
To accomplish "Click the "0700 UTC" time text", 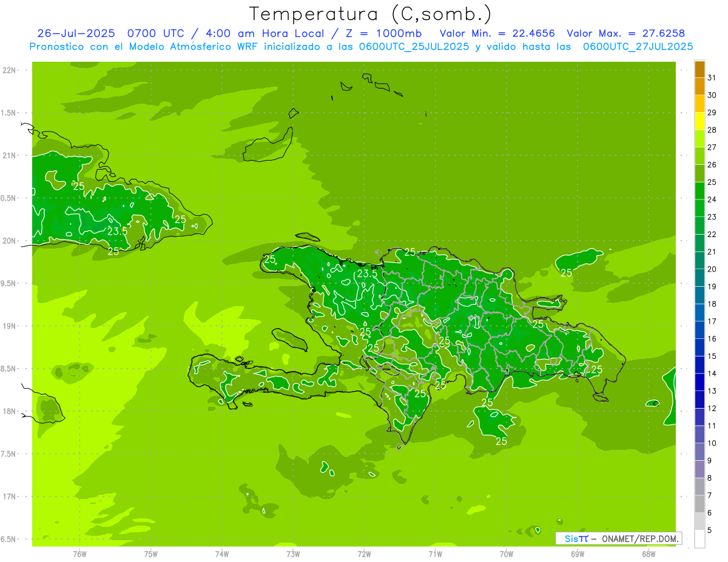I will coord(157,33).
